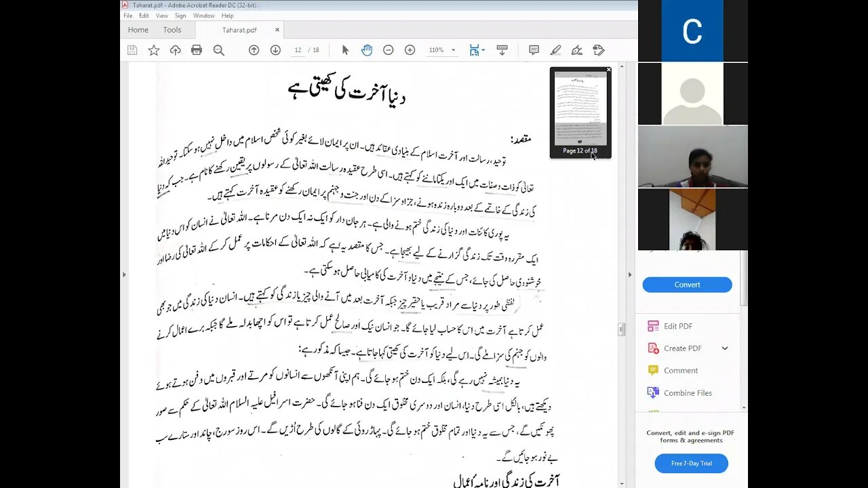
Task: Click the Find text magnifier icon
Action: pyautogui.click(x=218, y=50)
